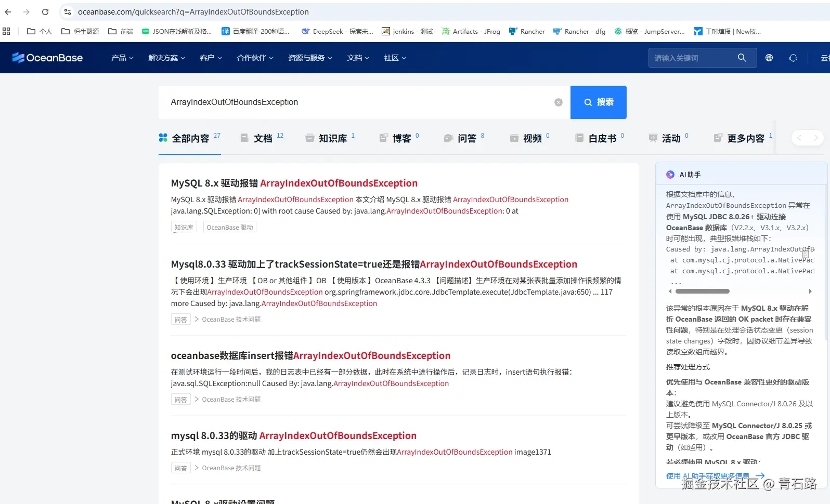This screenshot has height=504, width=830.
Task: Expand the 社区 menu
Action: click(395, 58)
